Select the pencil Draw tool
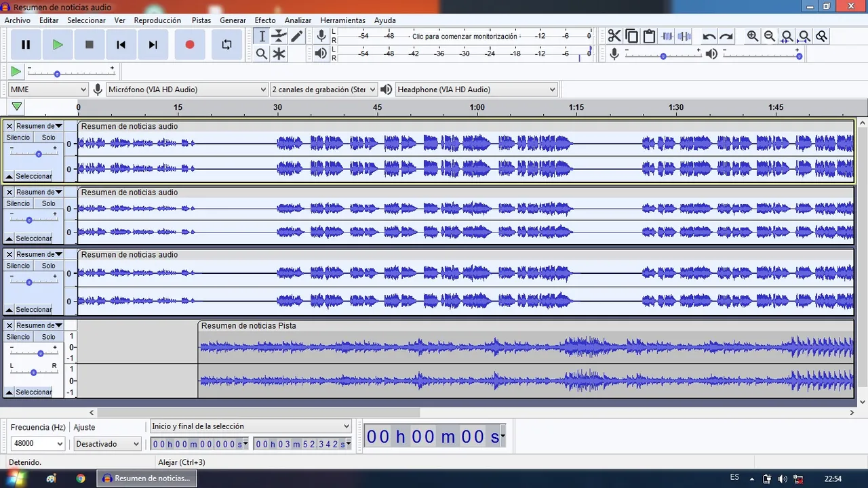Image resolution: width=868 pixels, height=488 pixels. pyautogui.click(x=297, y=37)
